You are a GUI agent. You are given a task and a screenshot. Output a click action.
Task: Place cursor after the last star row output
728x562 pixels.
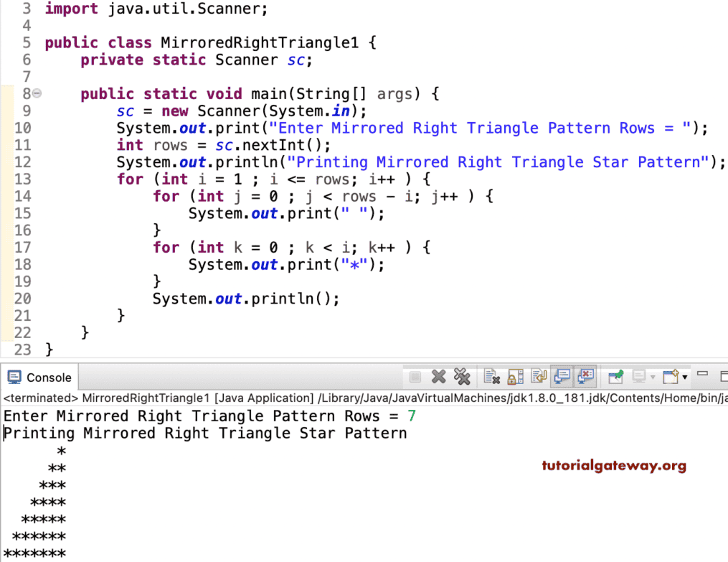coord(68,554)
